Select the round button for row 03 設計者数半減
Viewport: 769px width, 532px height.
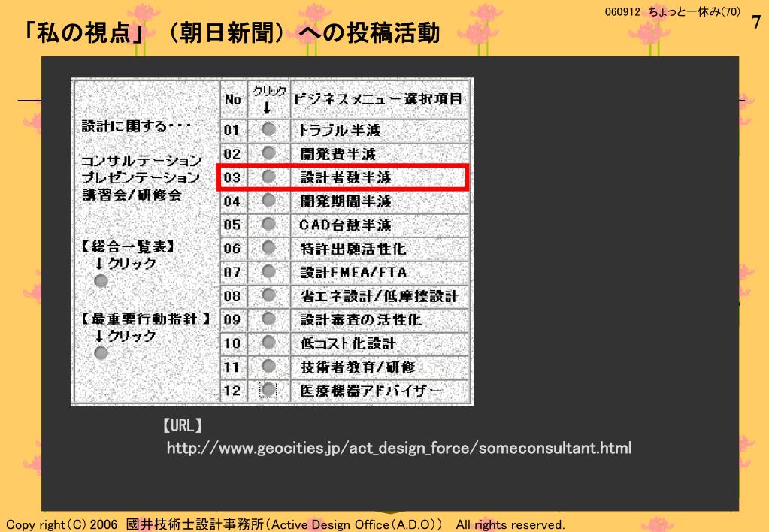[268, 177]
